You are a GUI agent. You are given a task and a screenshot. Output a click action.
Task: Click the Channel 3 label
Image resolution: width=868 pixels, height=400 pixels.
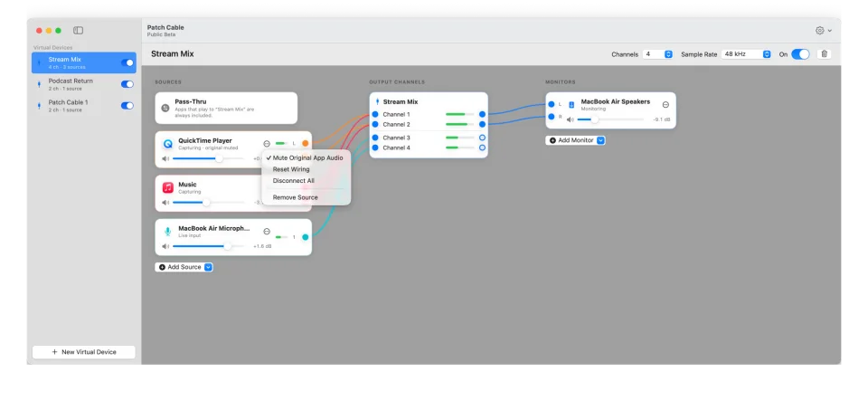(396, 138)
